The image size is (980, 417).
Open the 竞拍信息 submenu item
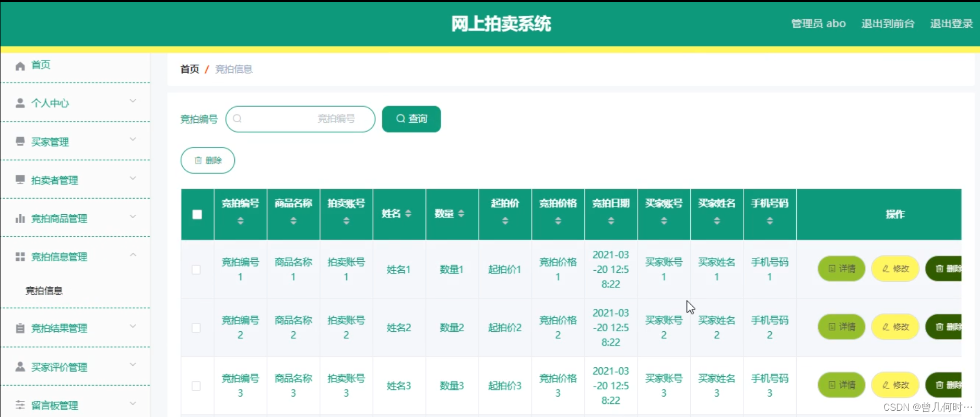pyautogui.click(x=44, y=291)
